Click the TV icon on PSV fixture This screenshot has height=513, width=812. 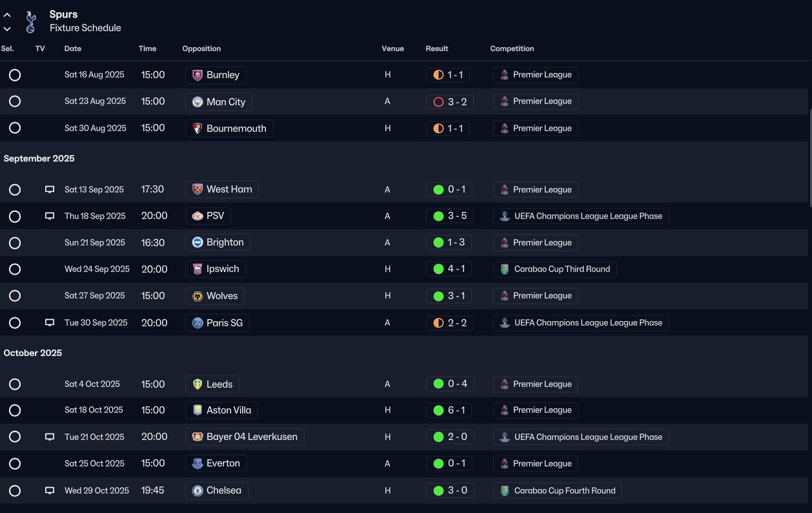50,216
